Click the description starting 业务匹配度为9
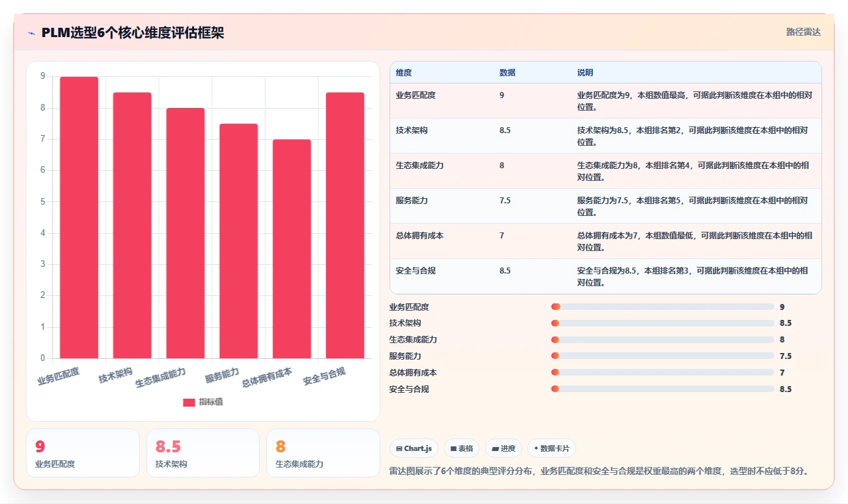The image size is (848, 504). (x=695, y=101)
